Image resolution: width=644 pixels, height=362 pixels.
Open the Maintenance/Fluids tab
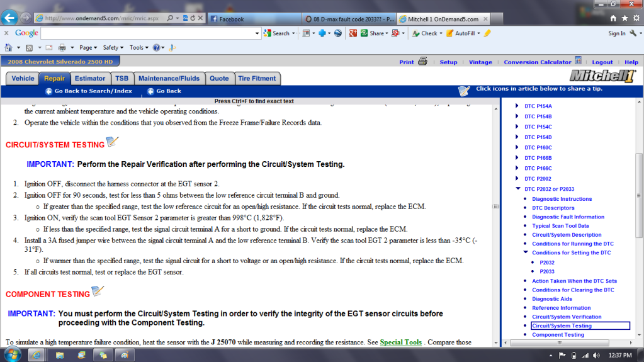tap(169, 79)
